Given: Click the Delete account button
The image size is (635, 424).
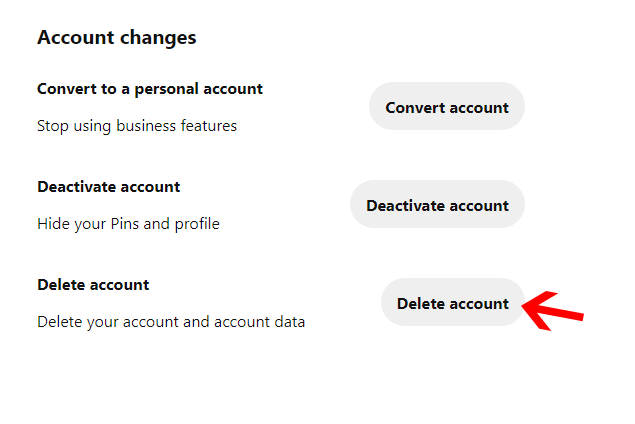Looking at the screenshot, I should (453, 303).
